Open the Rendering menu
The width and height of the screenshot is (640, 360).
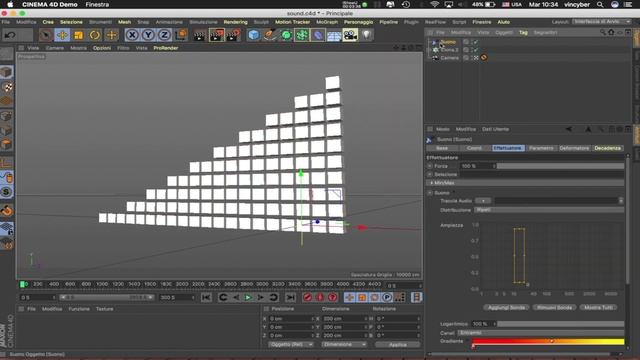pyautogui.click(x=236, y=22)
